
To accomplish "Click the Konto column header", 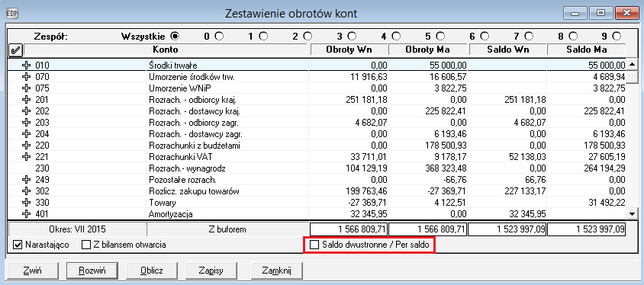I will click(x=166, y=50).
